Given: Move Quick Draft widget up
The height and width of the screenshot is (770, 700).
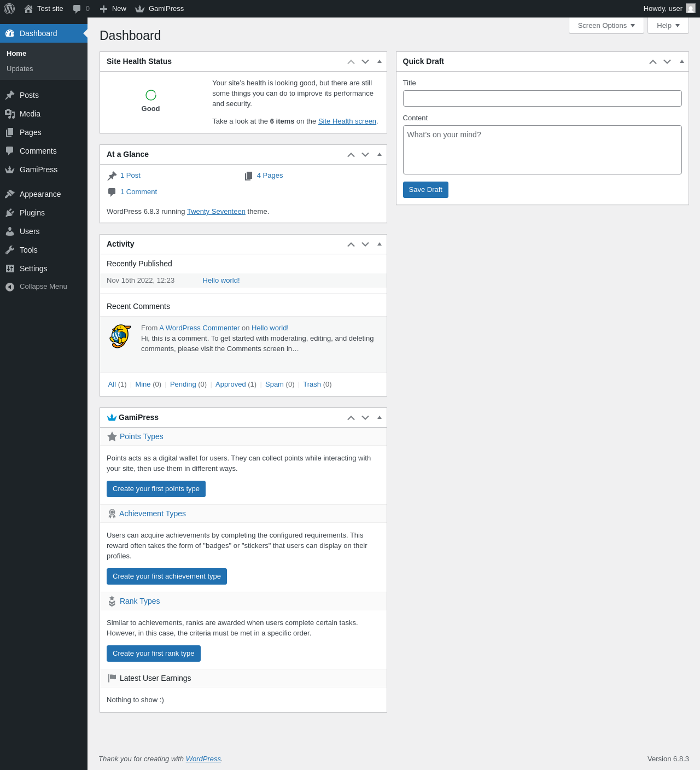Looking at the screenshot, I should [x=653, y=62].
